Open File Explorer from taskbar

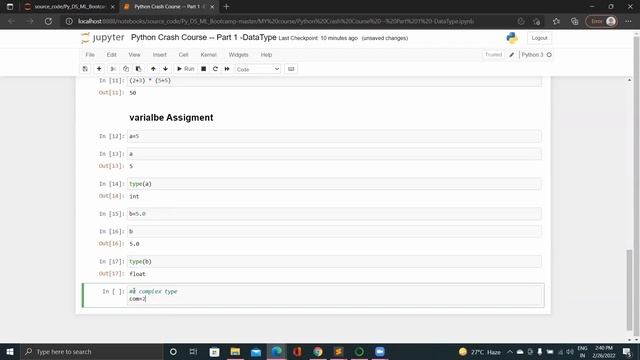click(x=235, y=351)
